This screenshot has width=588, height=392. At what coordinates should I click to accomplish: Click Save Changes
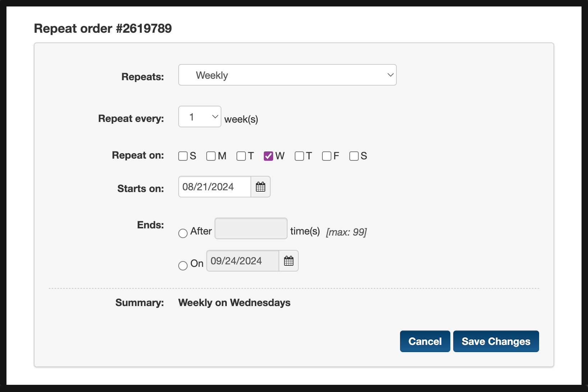[x=496, y=341]
